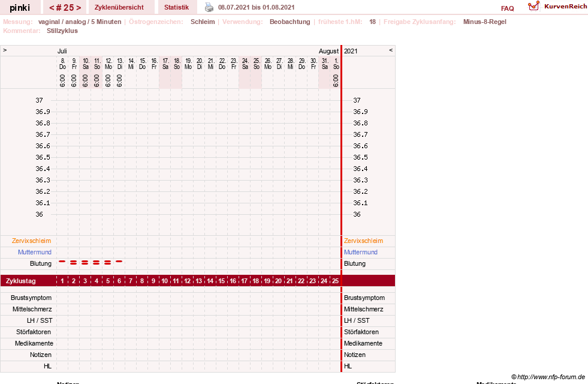Click the bleeding mark on cycle day 1
The image size is (588, 384).
pyautogui.click(x=62, y=261)
